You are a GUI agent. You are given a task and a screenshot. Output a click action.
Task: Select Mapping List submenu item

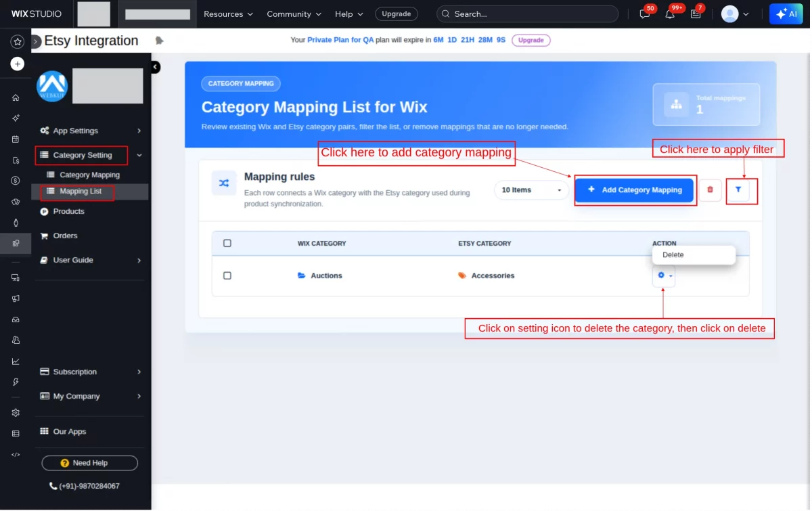(81, 191)
